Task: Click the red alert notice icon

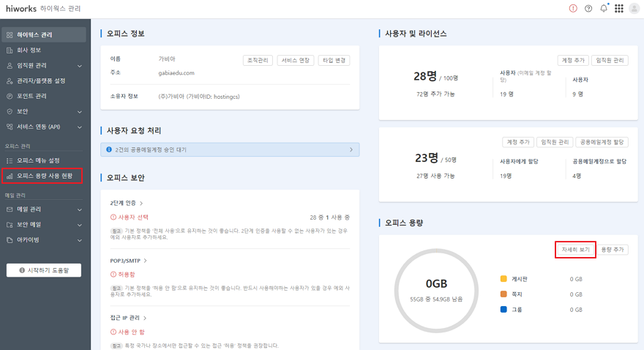Action: click(573, 9)
